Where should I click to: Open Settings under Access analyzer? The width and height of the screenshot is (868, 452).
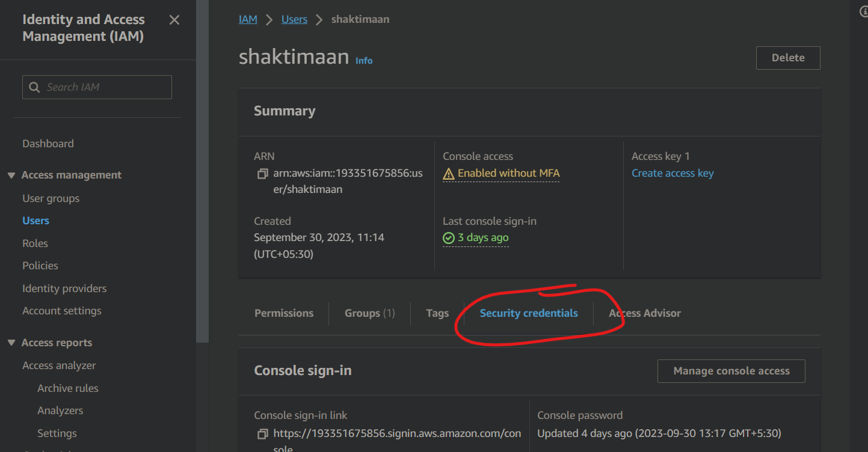point(57,433)
